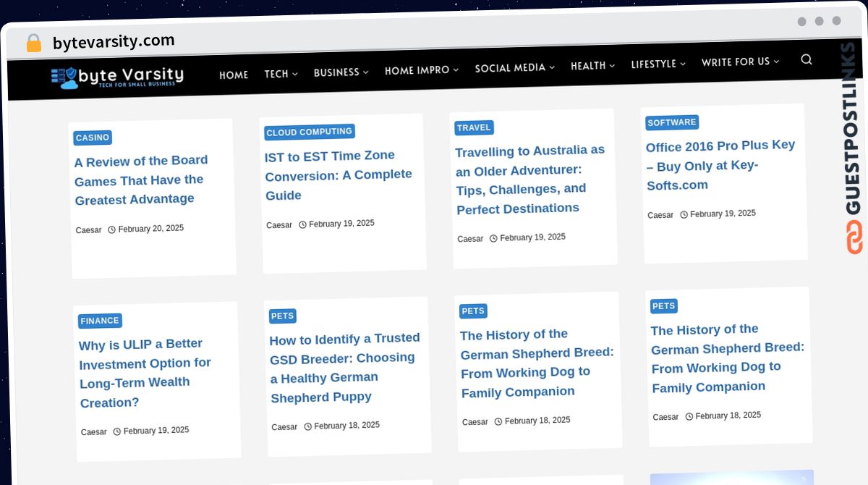Open the Home Impro dropdown menu
868x485 pixels.
pyautogui.click(x=422, y=70)
